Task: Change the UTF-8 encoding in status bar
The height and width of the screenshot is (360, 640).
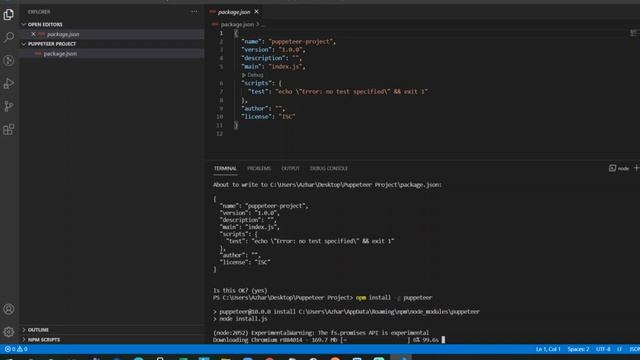Action: pos(603,349)
